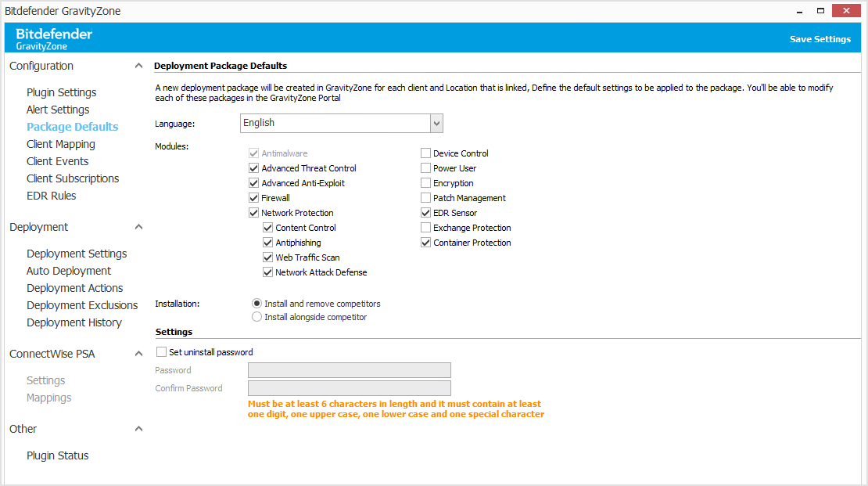Enable the Power User module

[425, 167]
